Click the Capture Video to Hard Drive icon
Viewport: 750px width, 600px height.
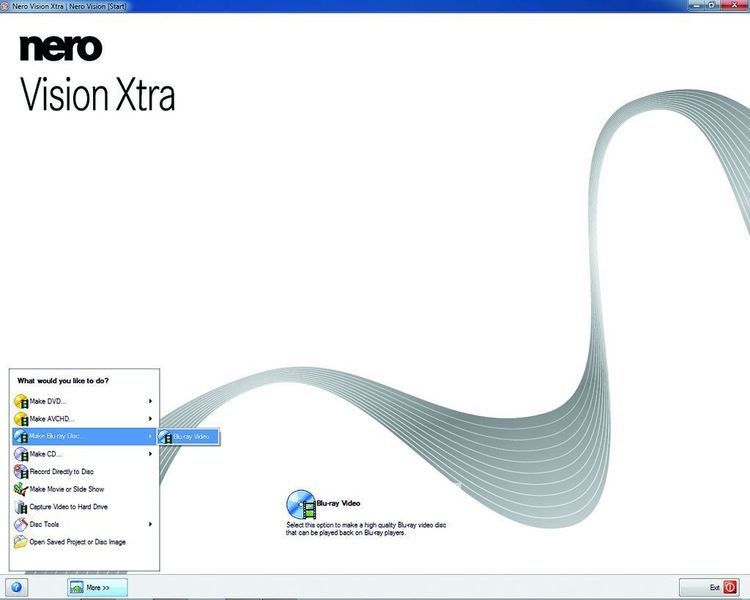pyautogui.click(x=21, y=507)
